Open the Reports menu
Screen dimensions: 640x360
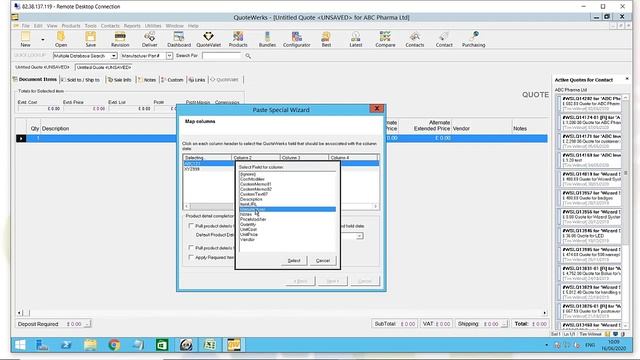tap(132, 26)
